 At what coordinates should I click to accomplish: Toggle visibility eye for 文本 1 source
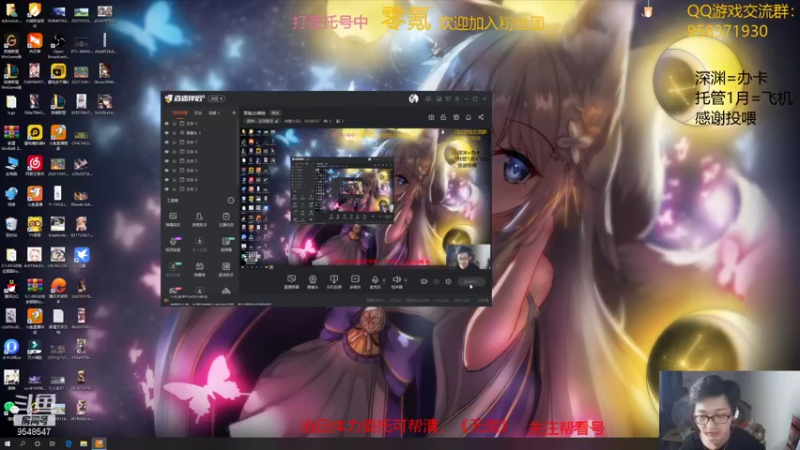pyautogui.click(x=166, y=123)
